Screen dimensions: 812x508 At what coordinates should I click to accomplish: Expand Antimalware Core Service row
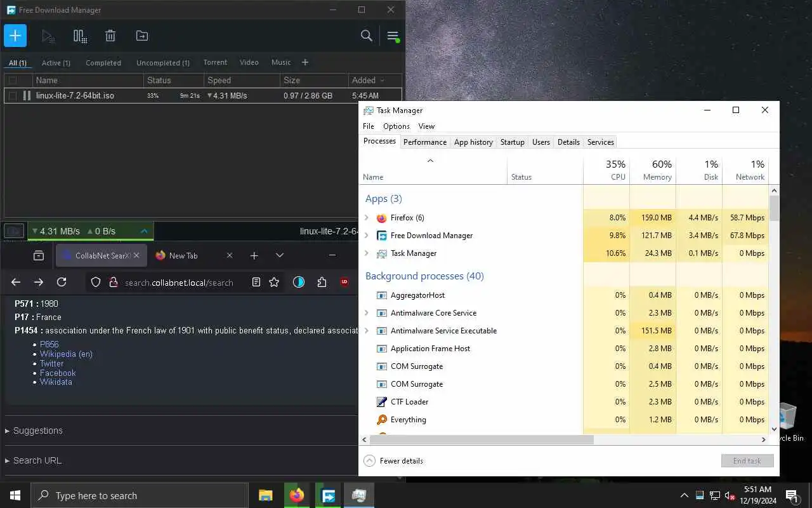tap(366, 313)
